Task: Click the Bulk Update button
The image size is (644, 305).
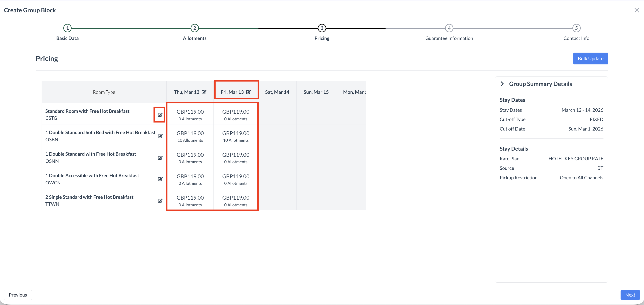Action: 590,59
